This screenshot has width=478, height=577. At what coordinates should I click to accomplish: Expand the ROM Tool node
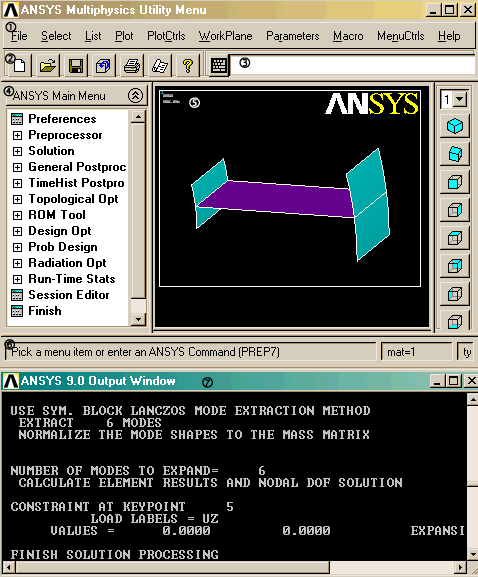click(x=17, y=215)
